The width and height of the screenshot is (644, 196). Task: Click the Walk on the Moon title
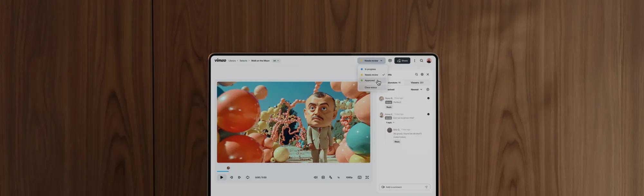[260, 61]
